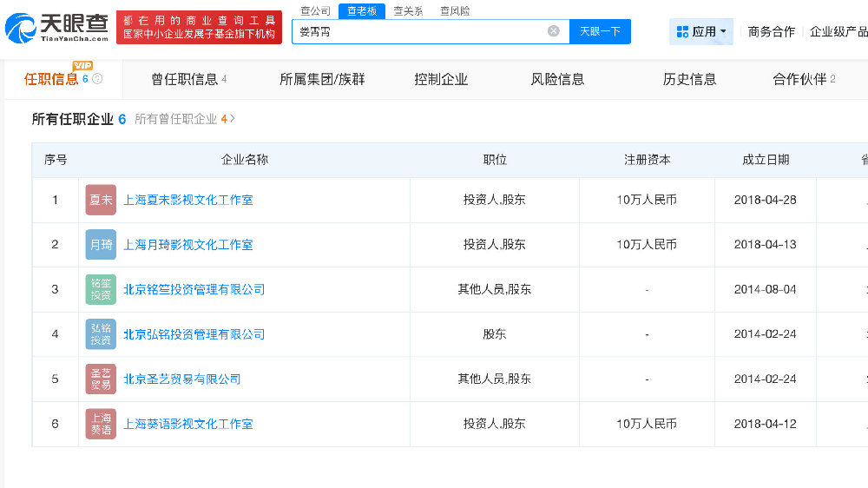Click the 天眼一下 search button
868x488 pixels.
pos(600,31)
